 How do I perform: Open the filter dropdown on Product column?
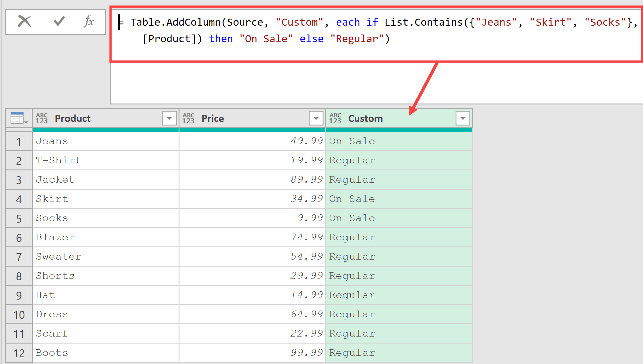pyautogui.click(x=169, y=118)
